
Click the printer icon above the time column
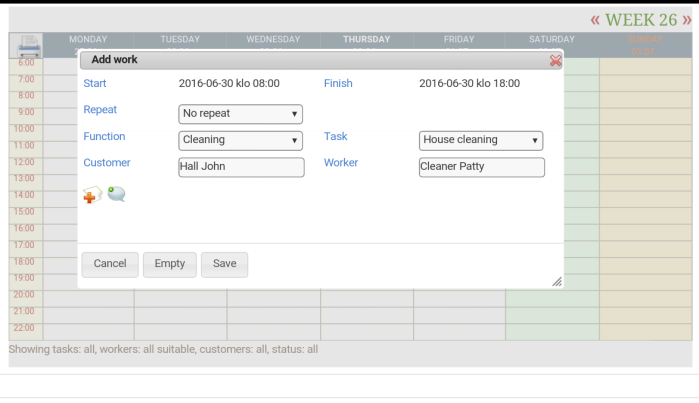pyautogui.click(x=27, y=45)
